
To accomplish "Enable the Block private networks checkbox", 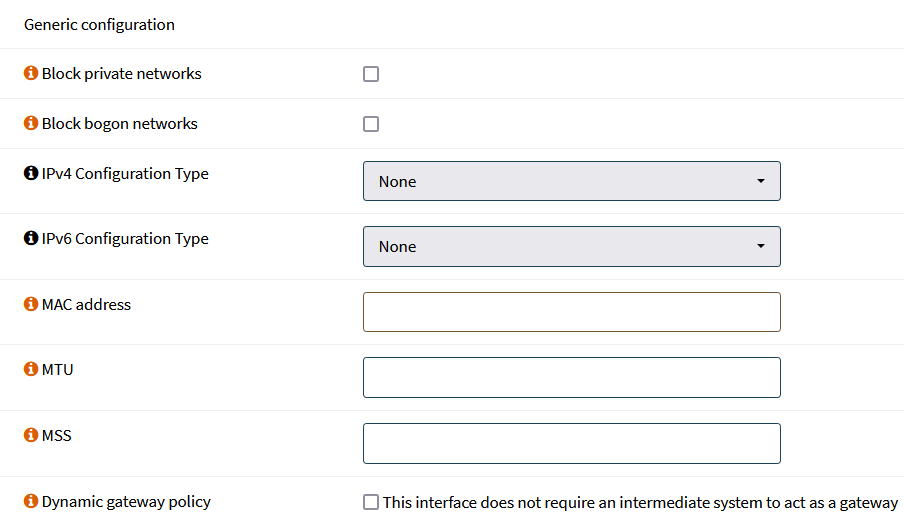I will point(371,74).
